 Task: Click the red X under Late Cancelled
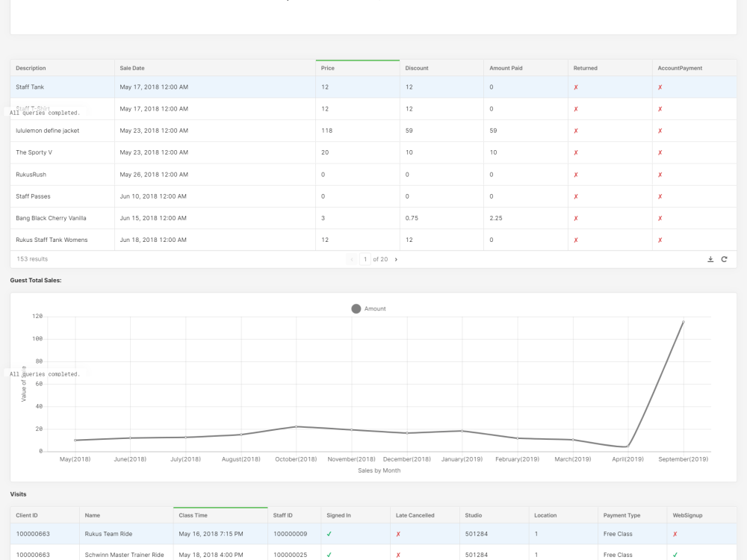point(398,534)
